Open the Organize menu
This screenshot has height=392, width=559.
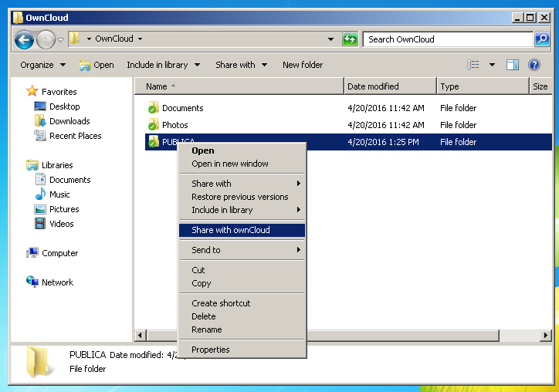42,65
